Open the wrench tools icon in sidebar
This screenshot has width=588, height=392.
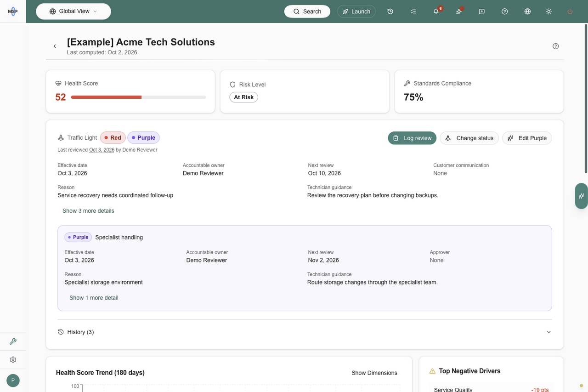(x=13, y=341)
